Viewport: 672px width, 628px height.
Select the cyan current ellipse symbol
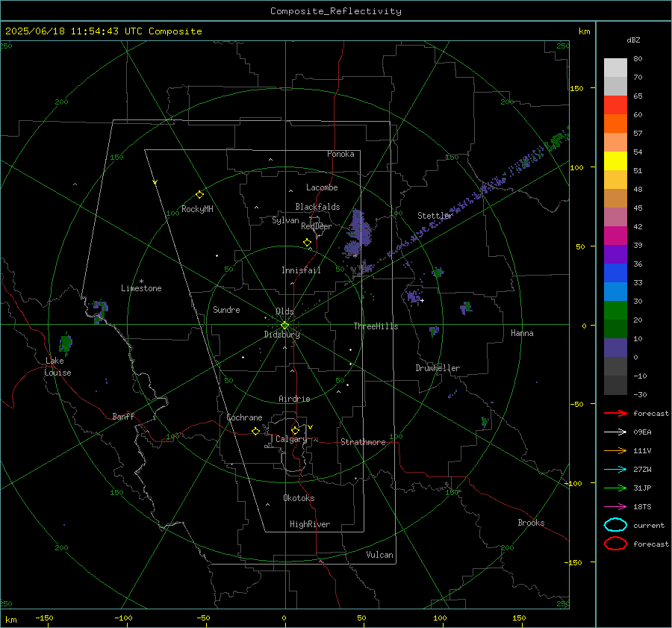(x=615, y=525)
